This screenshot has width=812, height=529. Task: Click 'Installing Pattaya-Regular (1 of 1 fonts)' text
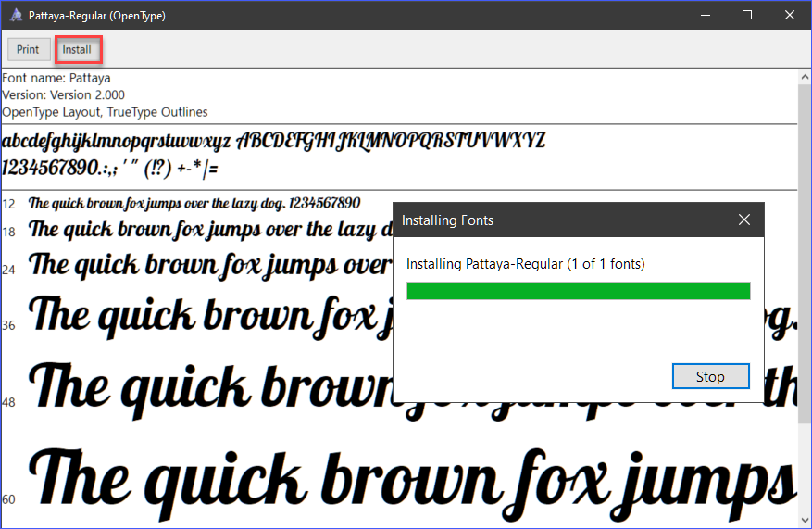tap(526, 264)
